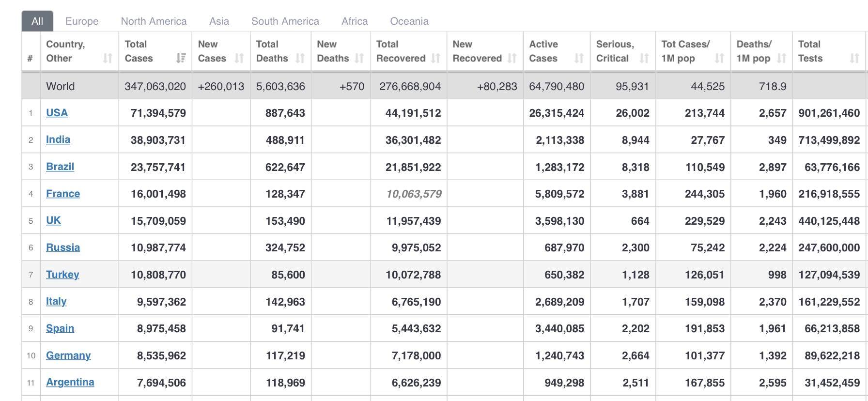The width and height of the screenshot is (868, 401).
Task: Select India active cases 2,113,338
Action: tap(560, 140)
